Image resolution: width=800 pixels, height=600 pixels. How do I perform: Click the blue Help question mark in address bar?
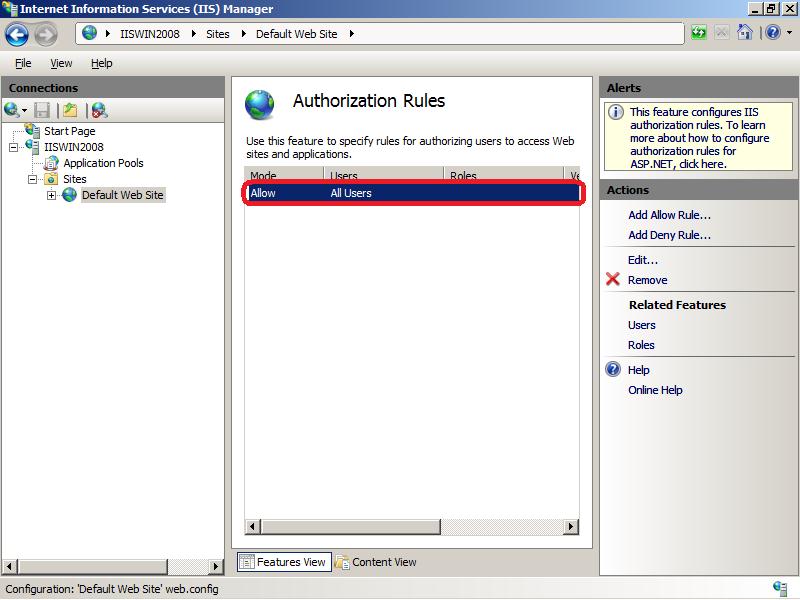point(772,33)
